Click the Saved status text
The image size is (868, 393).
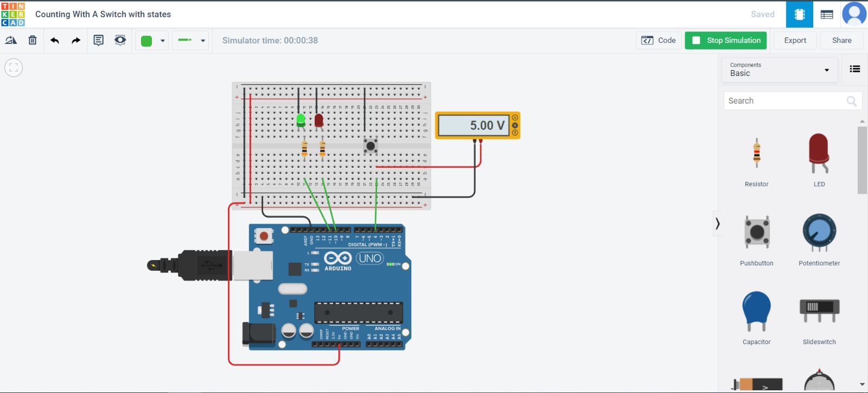point(763,15)
